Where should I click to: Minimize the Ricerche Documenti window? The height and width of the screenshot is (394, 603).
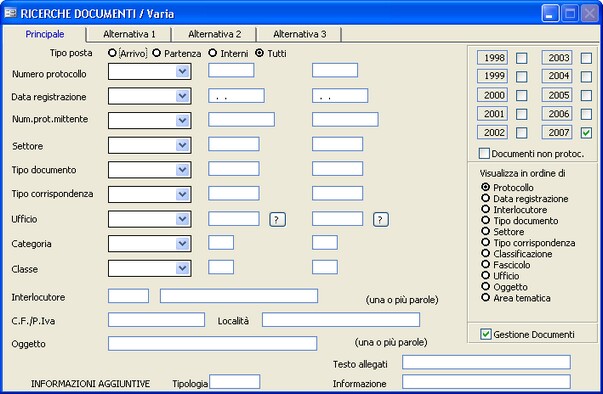(550, 14)
